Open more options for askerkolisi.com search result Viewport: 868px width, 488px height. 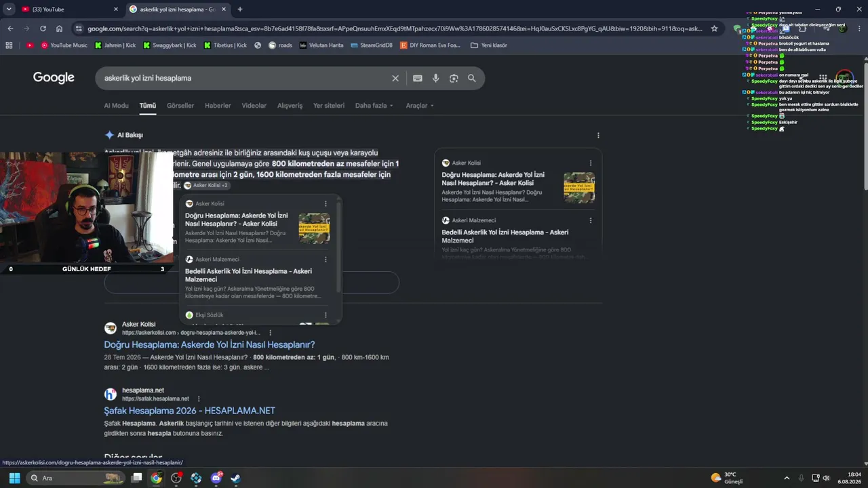[x=270, y=333]
